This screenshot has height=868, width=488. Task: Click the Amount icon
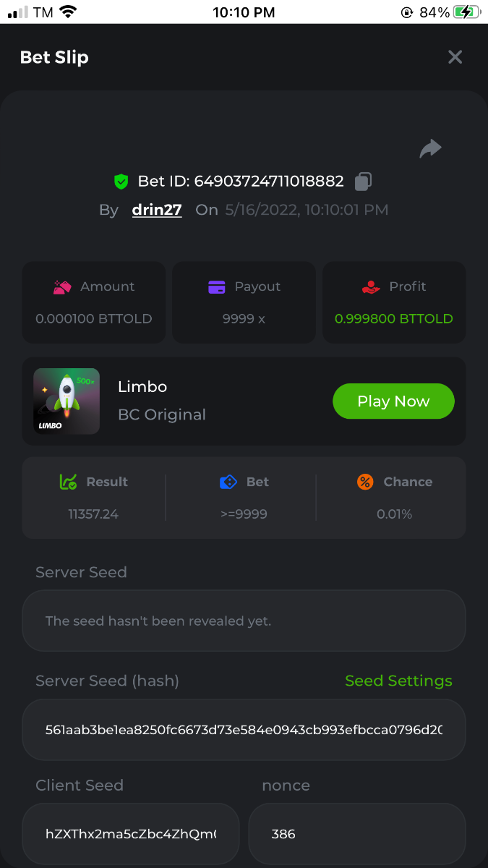coord(62,287)
